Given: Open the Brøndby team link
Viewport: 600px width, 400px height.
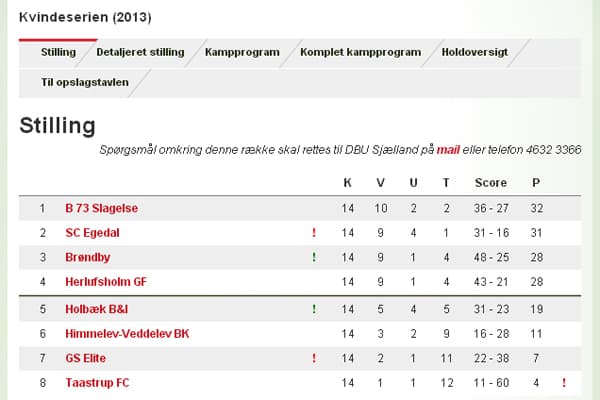Looking at the screenshot, I should (x=87, y=258).
